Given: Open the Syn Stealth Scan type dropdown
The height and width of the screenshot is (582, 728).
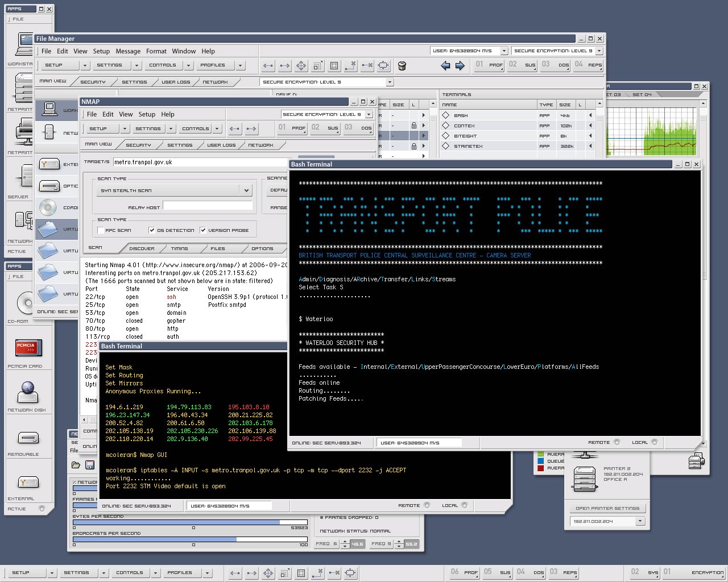Looking at the screenshot, I should 174,190.
